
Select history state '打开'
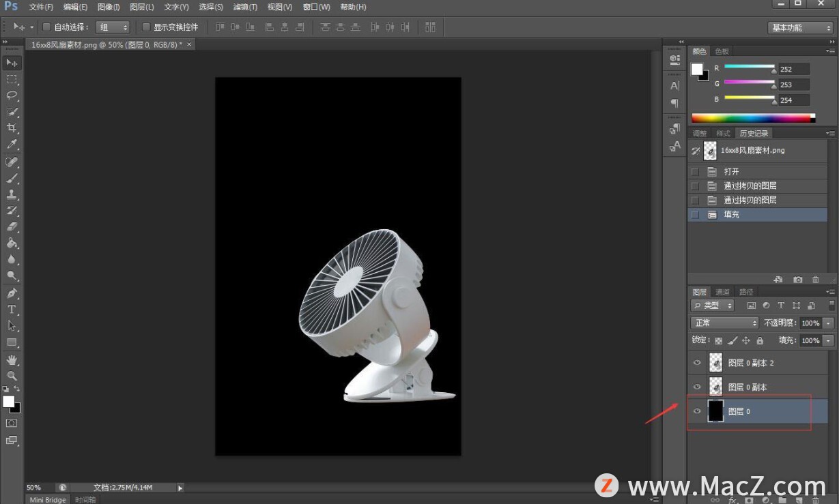coord(758,172)
